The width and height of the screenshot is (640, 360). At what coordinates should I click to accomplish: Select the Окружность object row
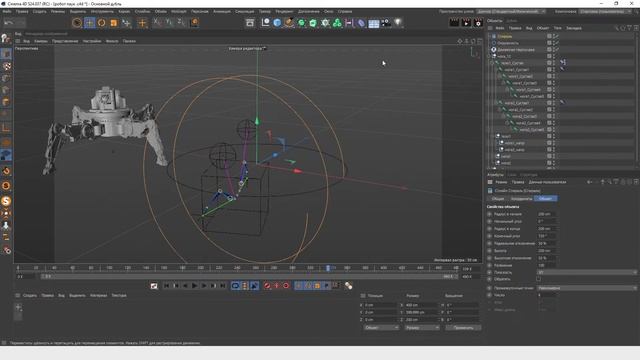[x=508, y=43]
